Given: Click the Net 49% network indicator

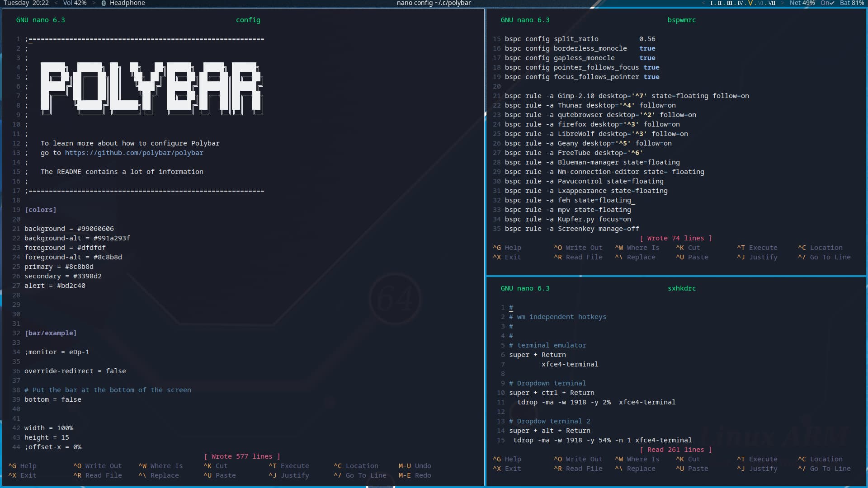Looking at the screenshot, I should [802, 3].
